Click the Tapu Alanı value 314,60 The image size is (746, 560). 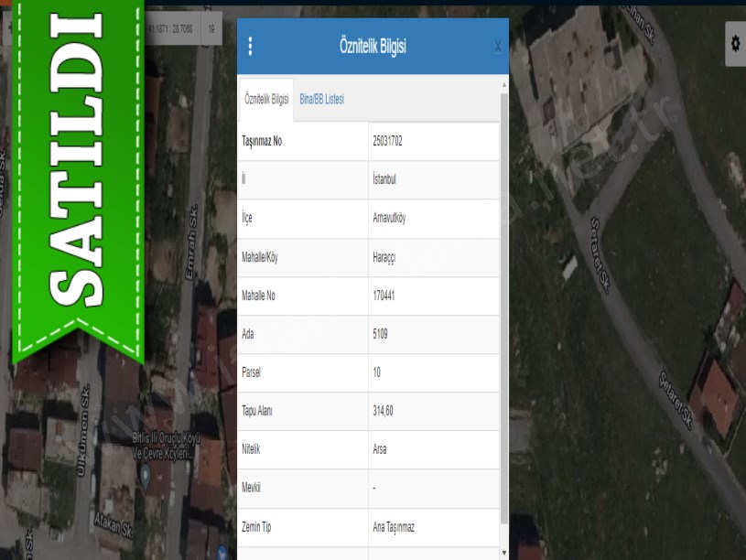[383, 411]
